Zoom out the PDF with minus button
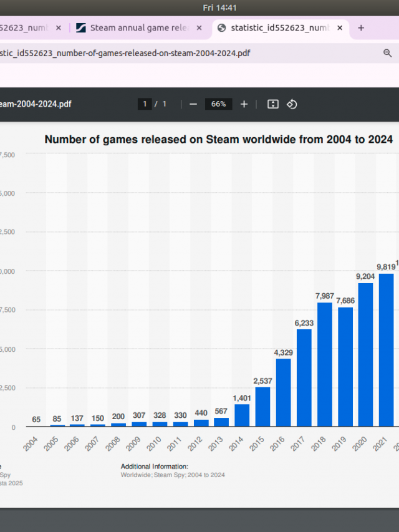Image resolution: width=399 pixels, height=532 pixels. tap(193, 104)
